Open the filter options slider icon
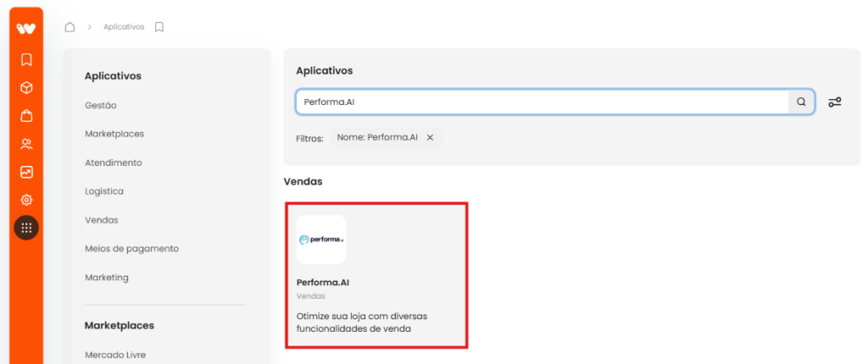868x364 pixels. coord(834,102)
